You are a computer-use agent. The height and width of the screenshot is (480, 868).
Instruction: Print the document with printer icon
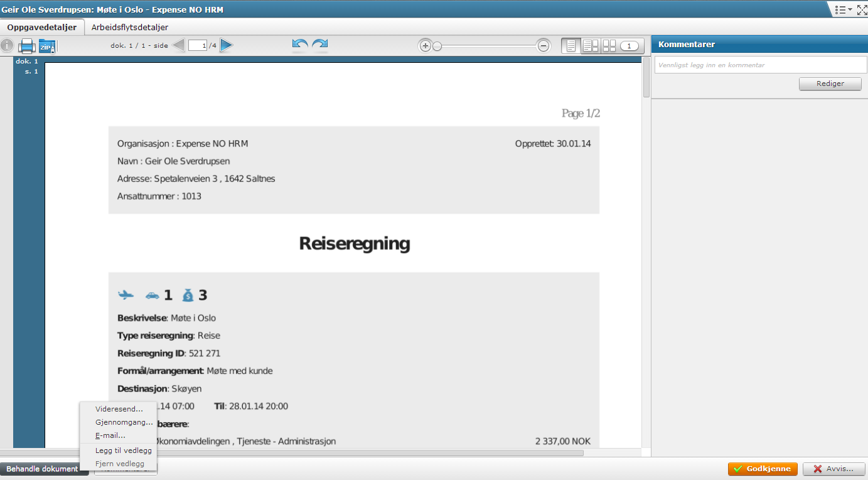click(x=26, y=46)
